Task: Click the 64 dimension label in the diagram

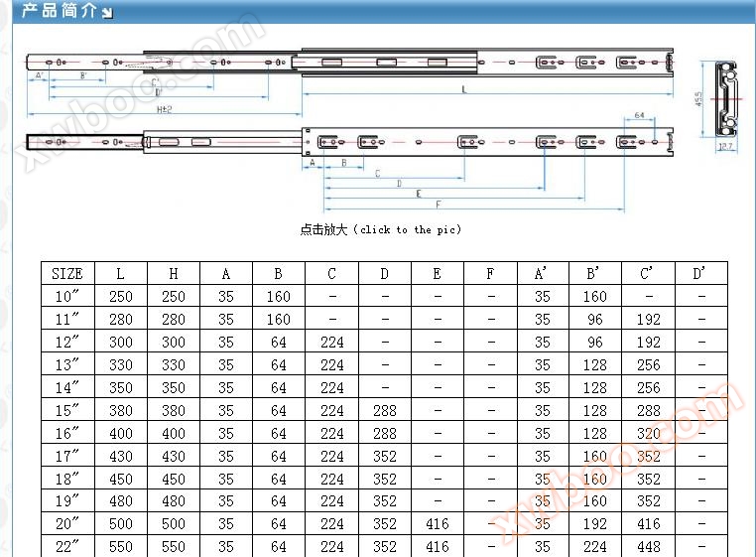Action: [639, 116]
